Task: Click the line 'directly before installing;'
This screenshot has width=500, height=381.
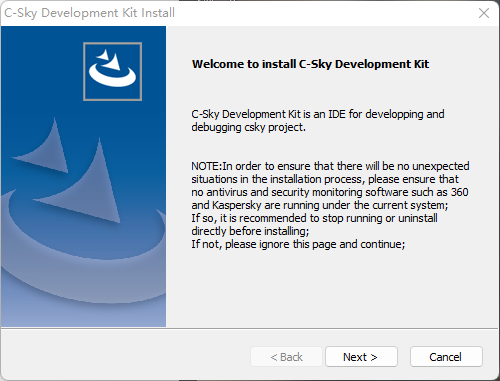Action: 250,231
